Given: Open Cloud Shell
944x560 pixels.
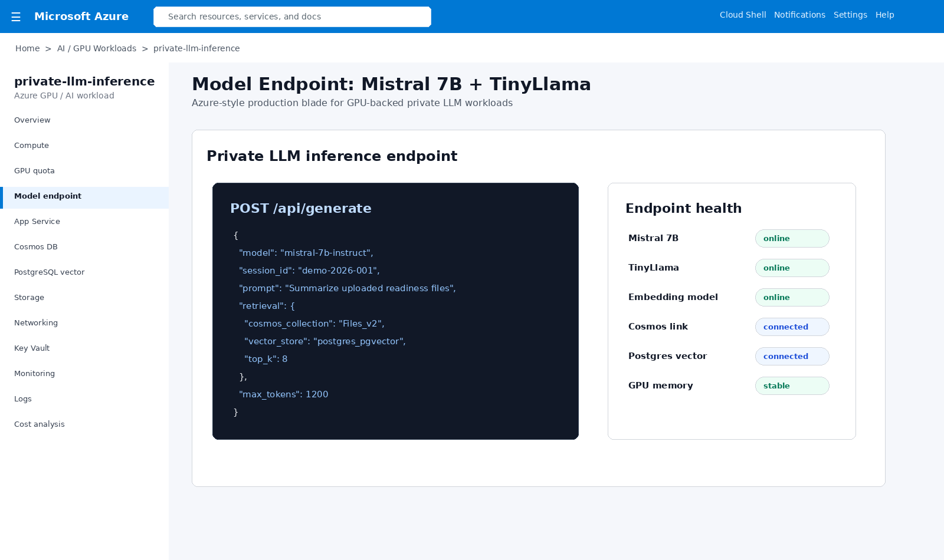Looking at the screenshot, I should click(743, 15).
